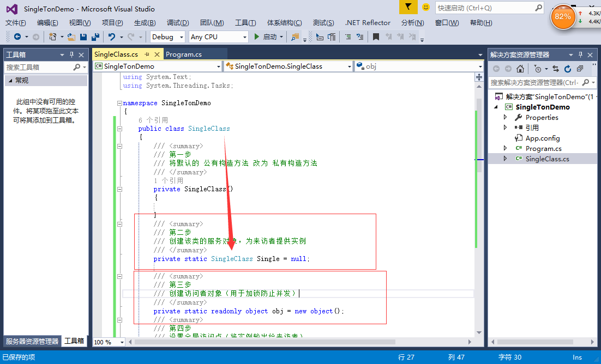Expand the 引用 references node

505,127
